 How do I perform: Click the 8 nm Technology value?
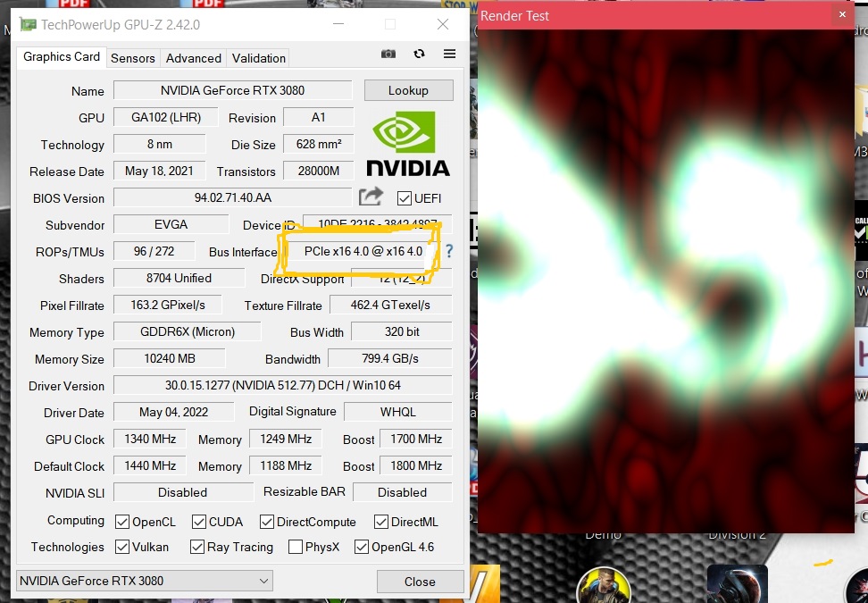(x=160, y=144)
